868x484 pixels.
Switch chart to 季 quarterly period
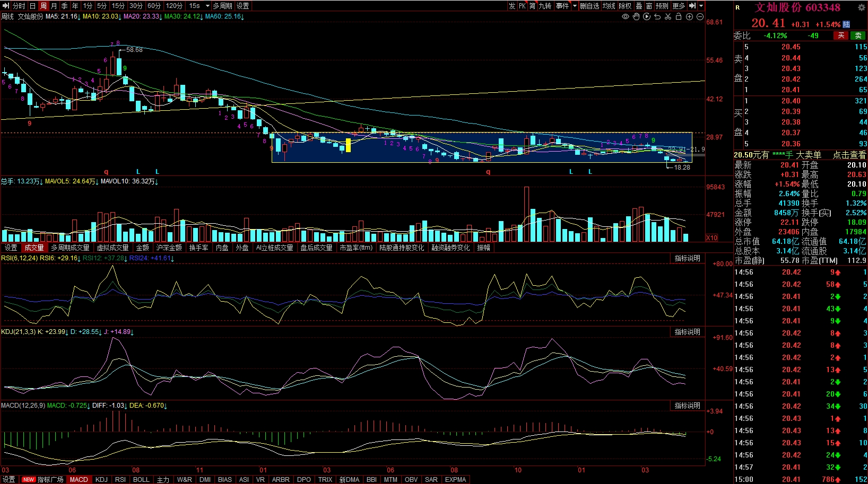64,6
